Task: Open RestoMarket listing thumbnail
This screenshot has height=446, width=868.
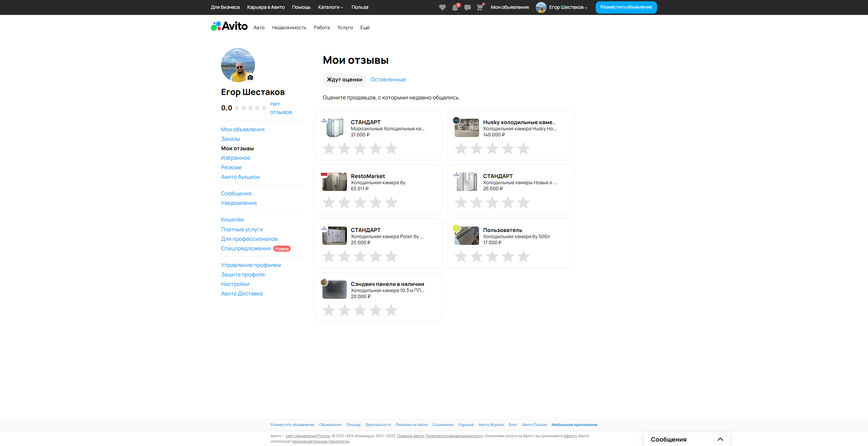Action: pos(335,182)
